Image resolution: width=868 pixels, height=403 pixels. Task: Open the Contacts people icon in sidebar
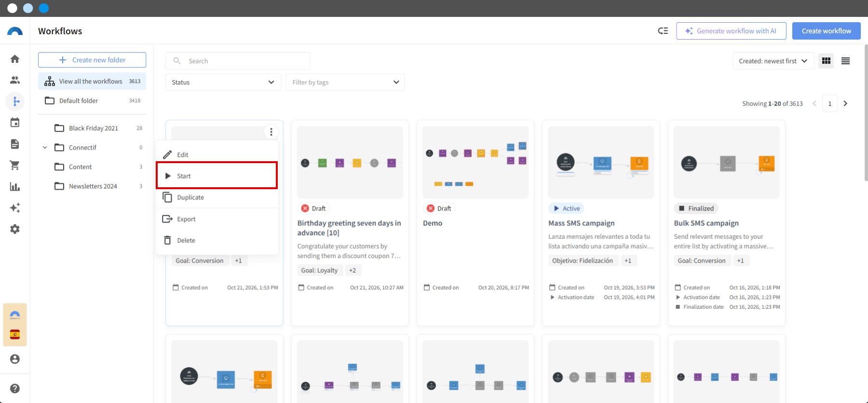click(15, 80)
